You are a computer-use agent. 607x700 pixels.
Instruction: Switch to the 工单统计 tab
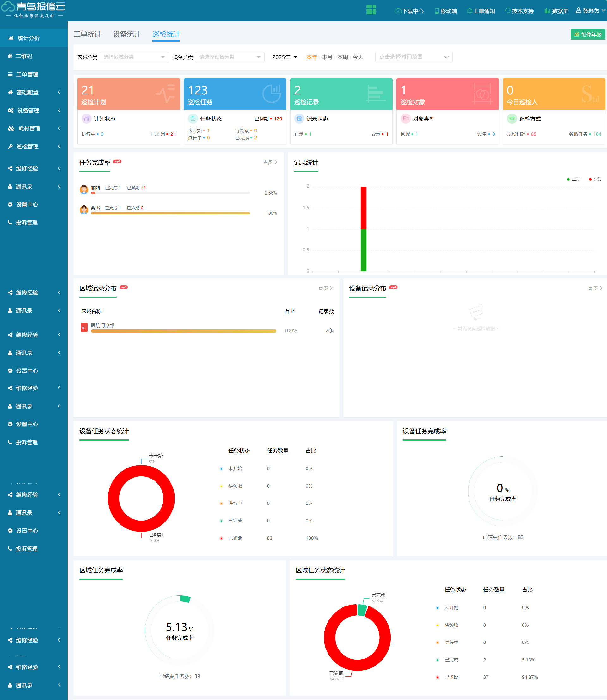coord(87,34)
